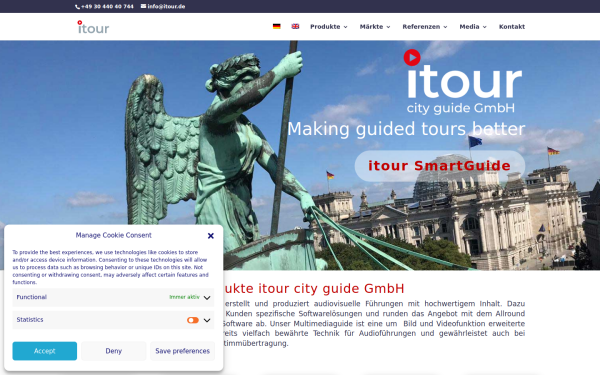Screen dimensions: 600x375
Task: Click the large white itour hero logo
Action: [x=464, y=82]
